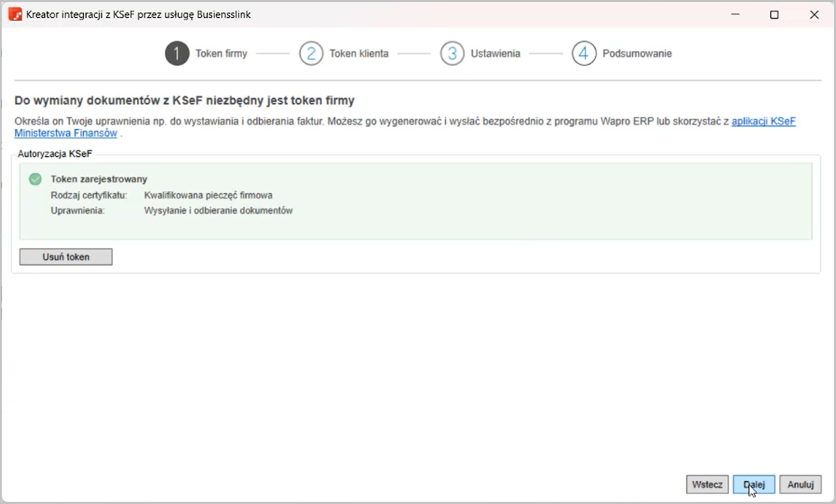Viewport: 836px width, 504px height.
Task: Click the step 2 circle icon
Action: 311,54
